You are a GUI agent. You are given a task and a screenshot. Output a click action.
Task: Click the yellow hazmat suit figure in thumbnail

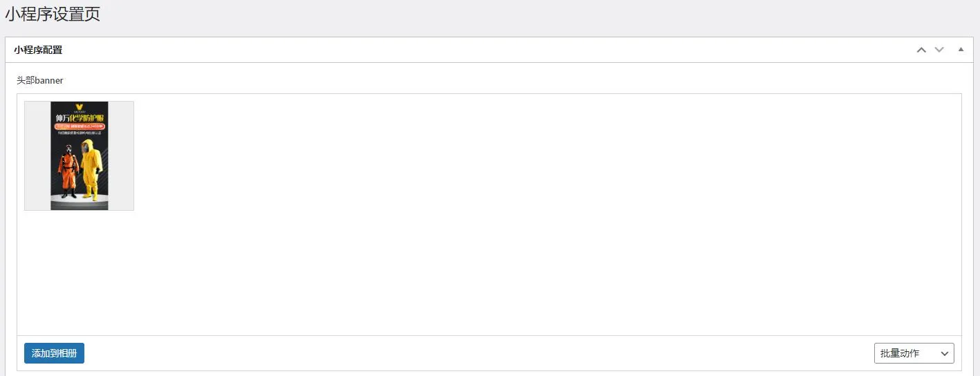click(x=91, y=169)
